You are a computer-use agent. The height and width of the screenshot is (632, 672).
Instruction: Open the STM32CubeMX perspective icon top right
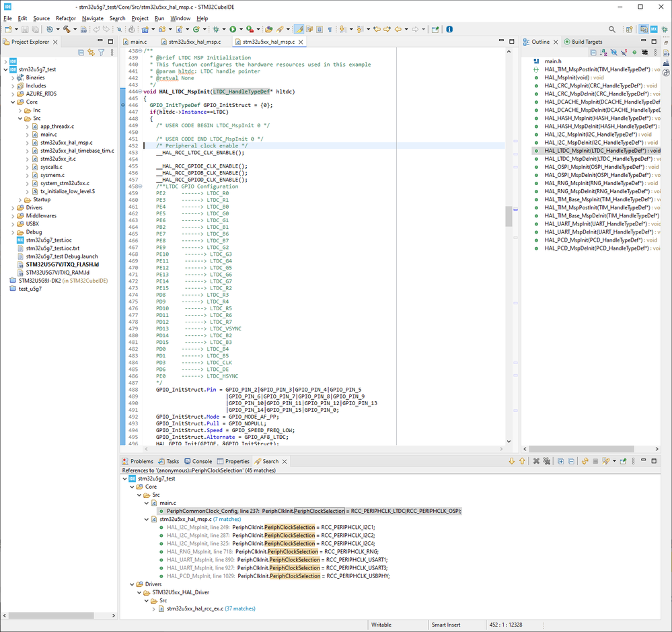click(x=654, y=28)
